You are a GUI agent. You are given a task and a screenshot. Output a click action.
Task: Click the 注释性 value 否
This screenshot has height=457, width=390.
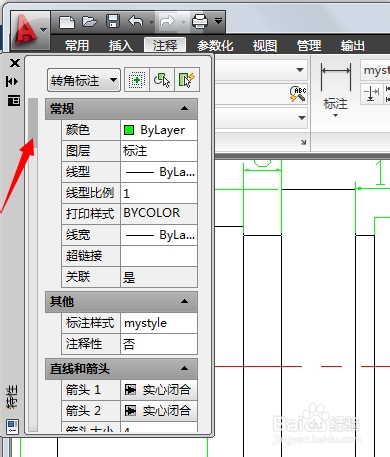tap(159, 344)
